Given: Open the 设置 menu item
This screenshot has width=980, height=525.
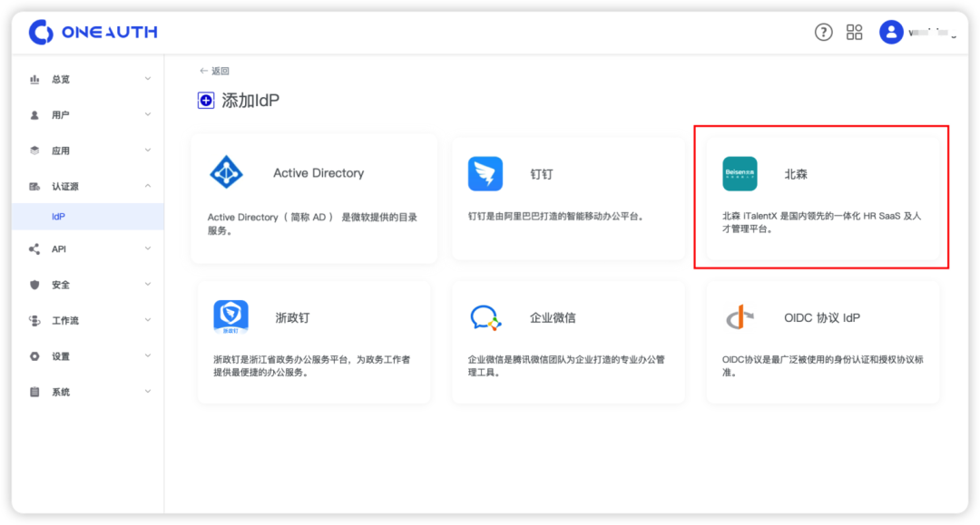Looking at the screenshot, I should pos(88,356).
